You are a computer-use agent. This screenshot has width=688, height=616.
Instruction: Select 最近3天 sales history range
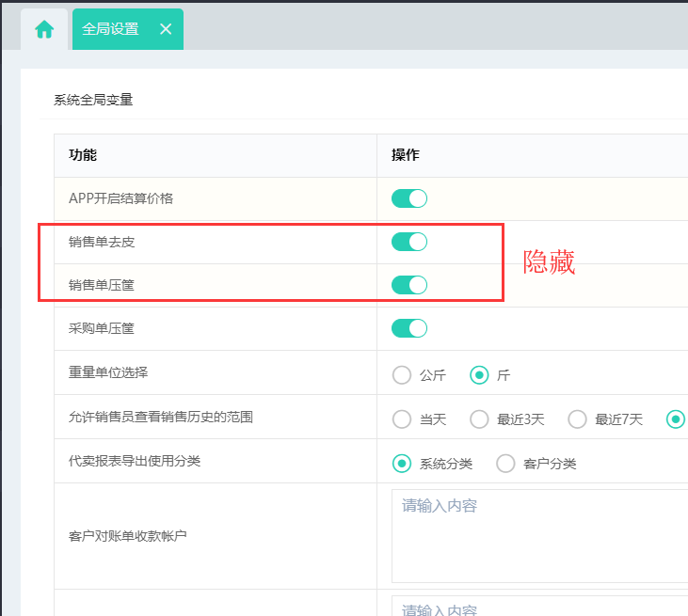[x=479, y=419]
